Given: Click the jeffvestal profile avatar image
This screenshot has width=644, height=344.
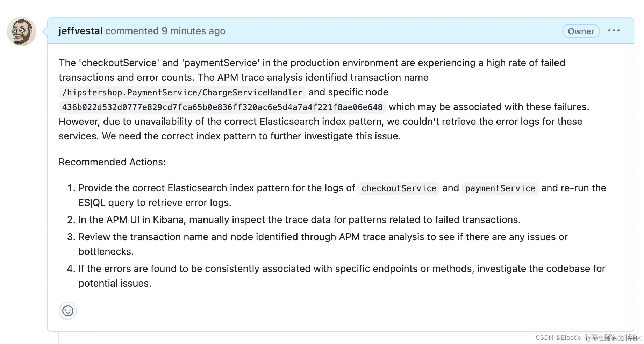Looking at the screenshot, I should (x=22, y=31).
